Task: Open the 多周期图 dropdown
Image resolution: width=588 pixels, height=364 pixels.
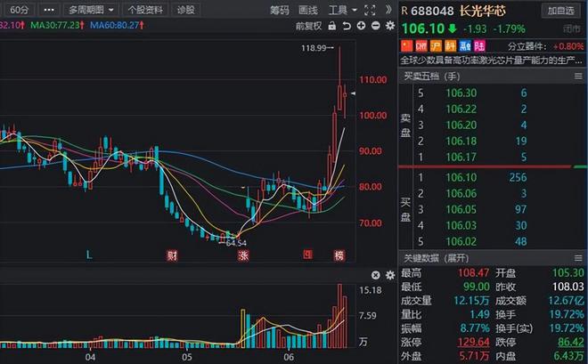Action: pos(91,10)
